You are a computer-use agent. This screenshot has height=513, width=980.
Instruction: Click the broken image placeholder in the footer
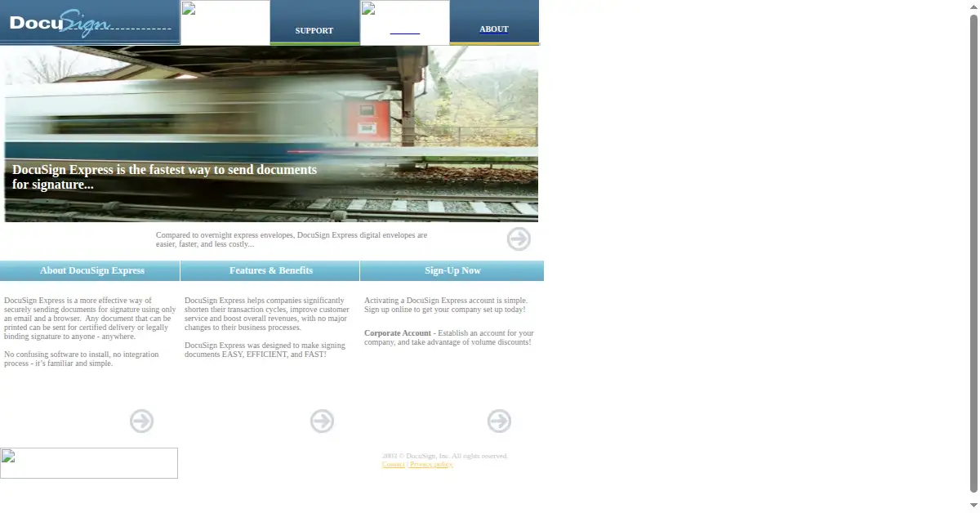coord(89,463)
